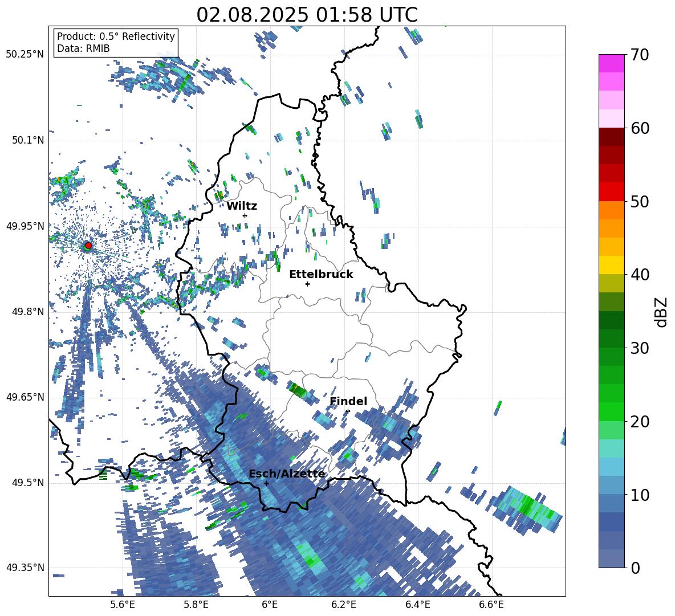Image resolution: width=675 pixels, height=616 pixels.
Task: Click the colorbar 70 tick label
Action: click(640, 55)
